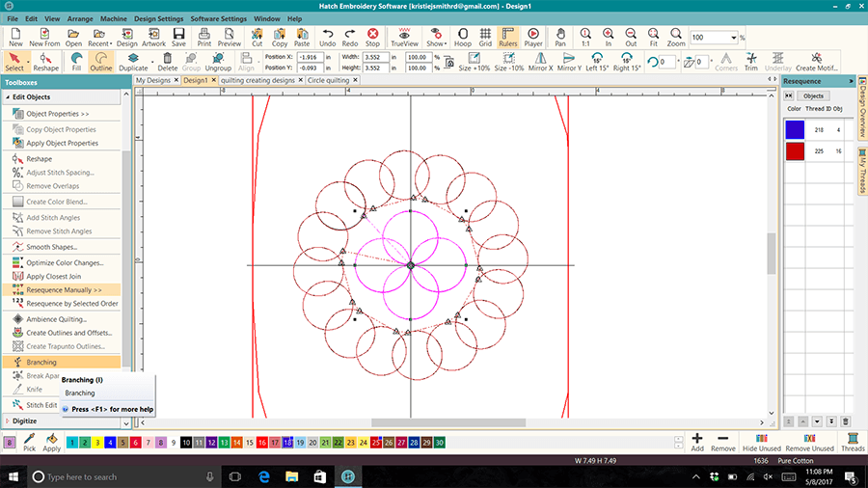Toggle the Rulers display off
The image size is (868, 488).
[x=508, y=37]
